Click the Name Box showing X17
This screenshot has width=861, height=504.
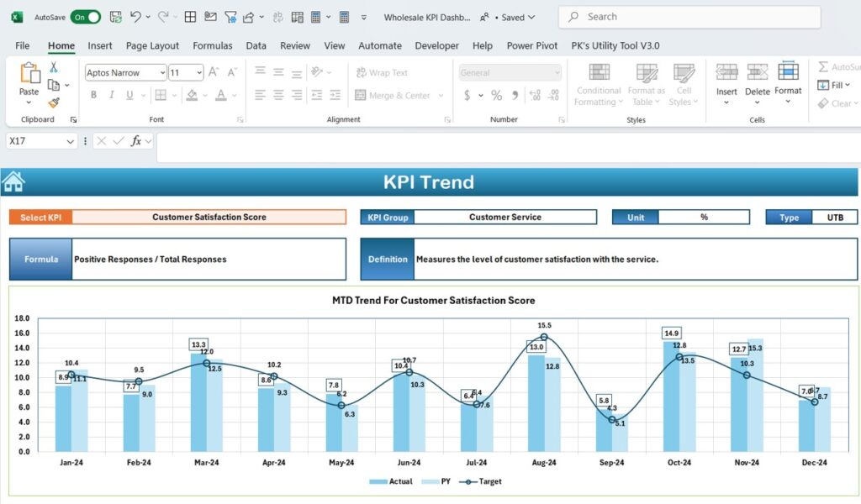click(x=40, y=141)
